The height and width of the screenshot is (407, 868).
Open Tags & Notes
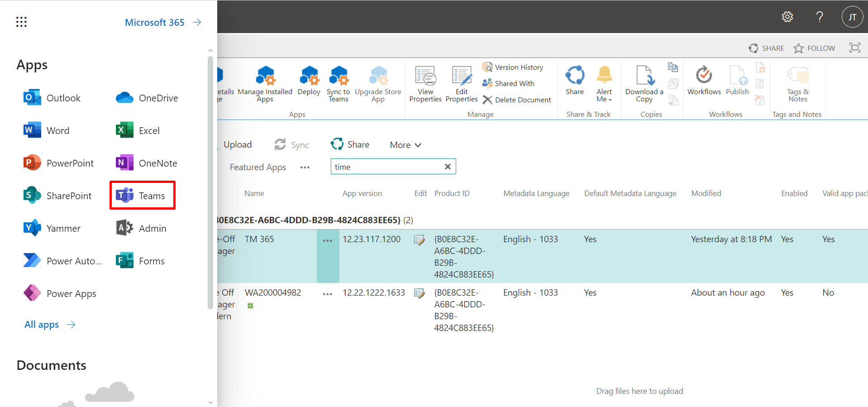tap(798, 84)
